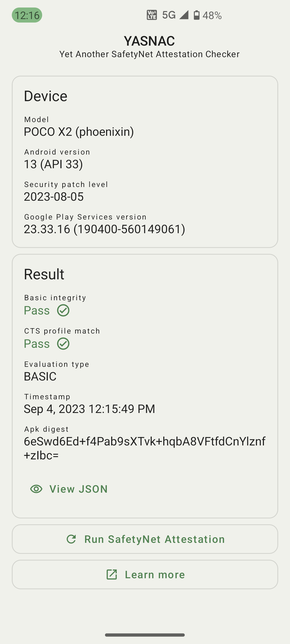Tap the VoLTE status bar icon
290x644 pixels.
pyautogui.click(x=152, y=15)
